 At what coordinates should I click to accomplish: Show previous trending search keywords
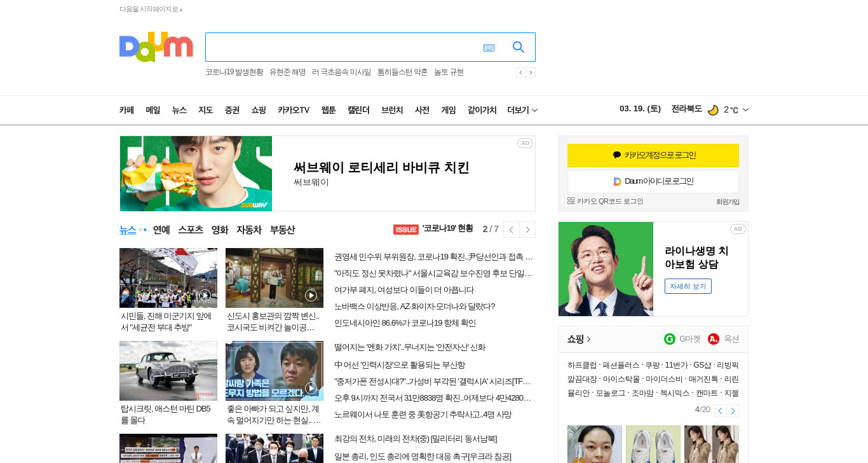[520, 73]
